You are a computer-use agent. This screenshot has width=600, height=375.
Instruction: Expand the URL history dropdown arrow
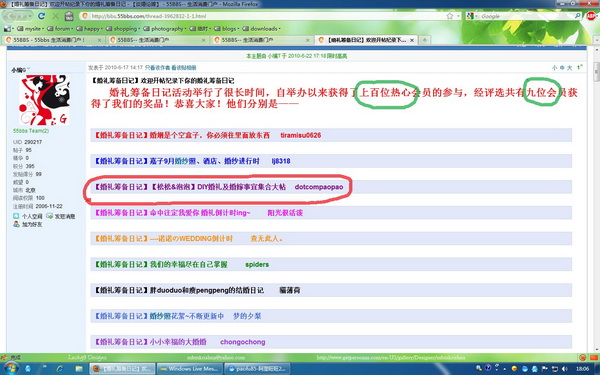pos(458,16)
